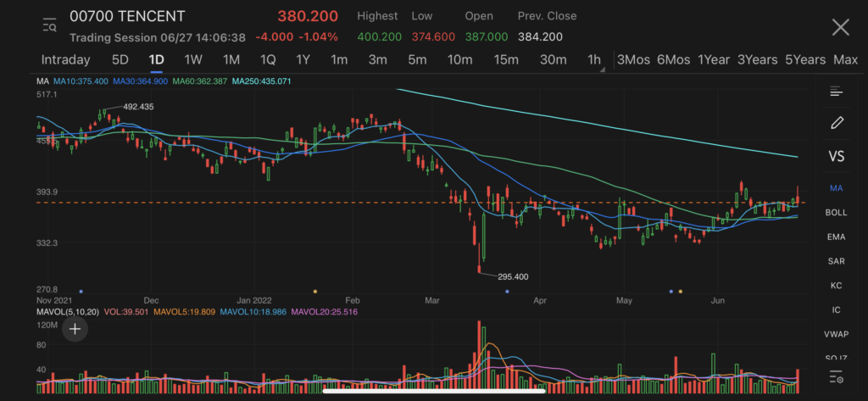868x401 pixels.
Task: Click the -1.04% change value
Action: pos(319,37)
